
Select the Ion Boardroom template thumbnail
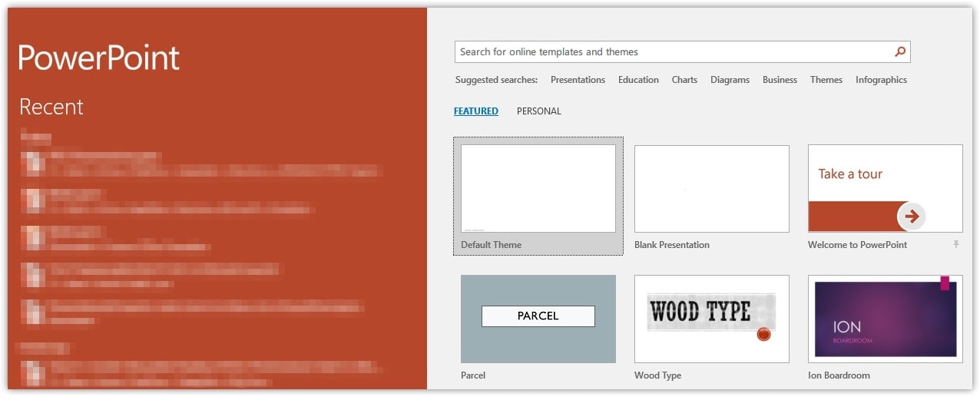pos(886,319)
